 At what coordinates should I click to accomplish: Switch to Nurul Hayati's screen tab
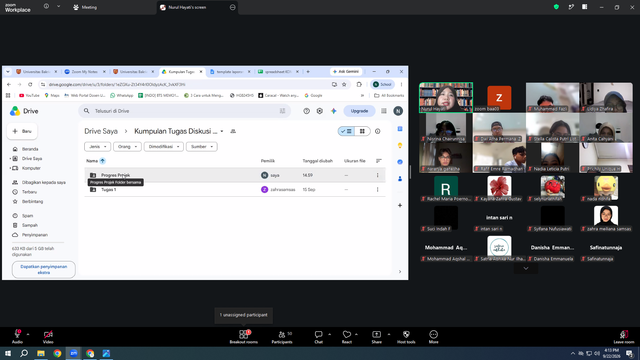198,7
